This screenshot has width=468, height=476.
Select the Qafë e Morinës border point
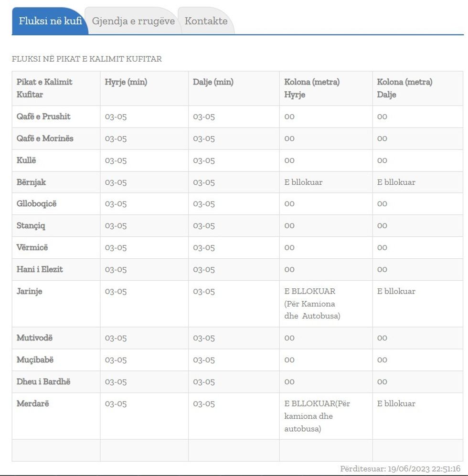[x=45, y=138]
